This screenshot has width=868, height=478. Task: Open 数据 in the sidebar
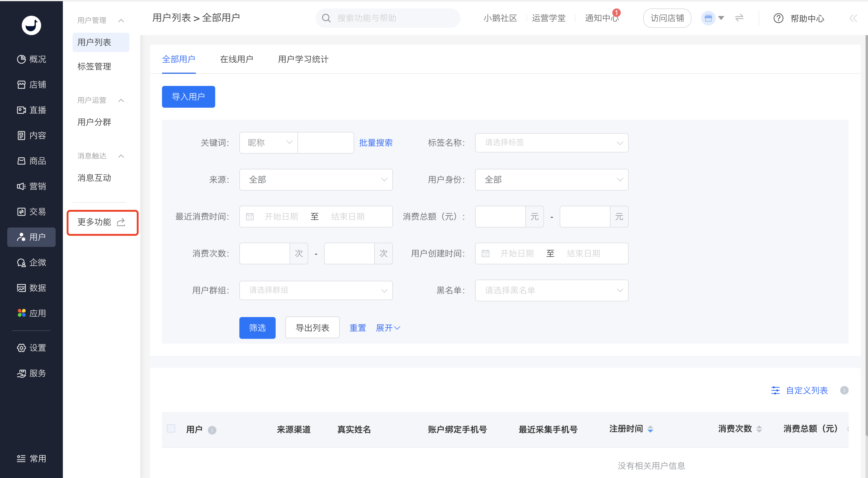point(31,288)
